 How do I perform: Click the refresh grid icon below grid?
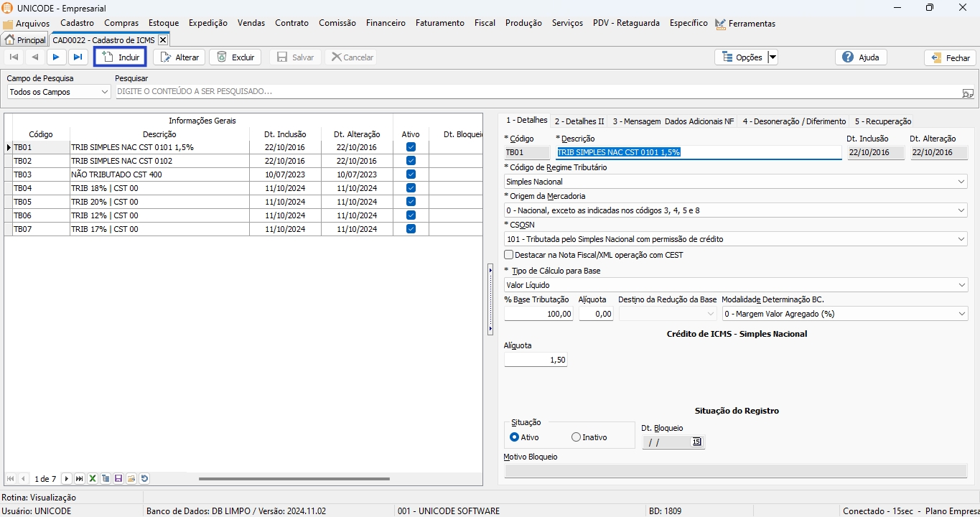(x=144, y=479)
